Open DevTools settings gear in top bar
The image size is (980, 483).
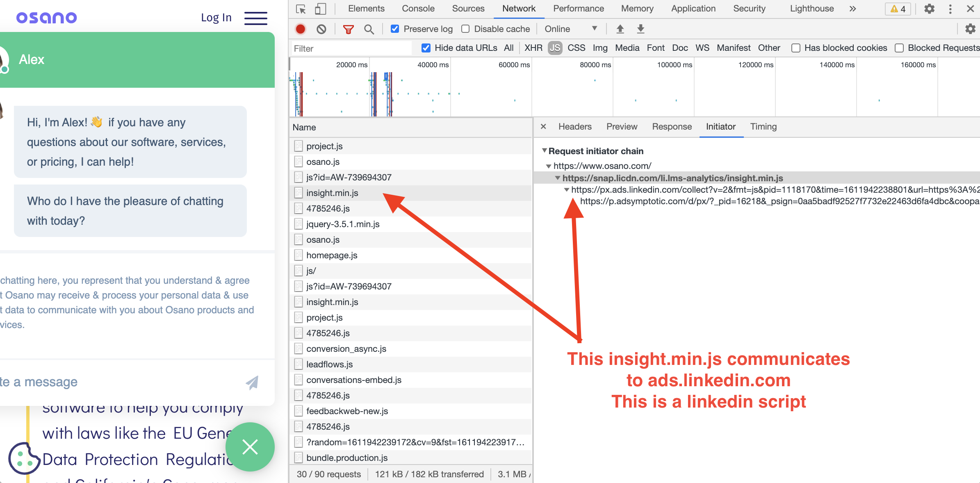click(929, 9)
